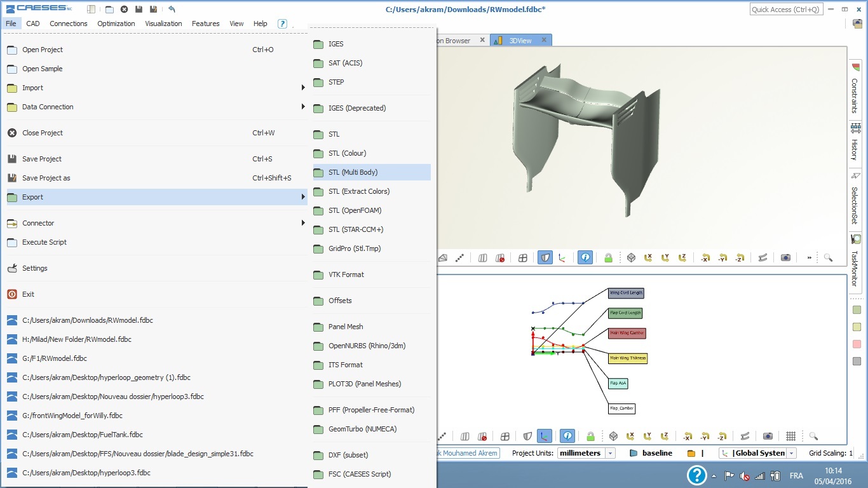
Task: Toggle the coordinate axes display in lower view toolbar
Action: [544, 436]
